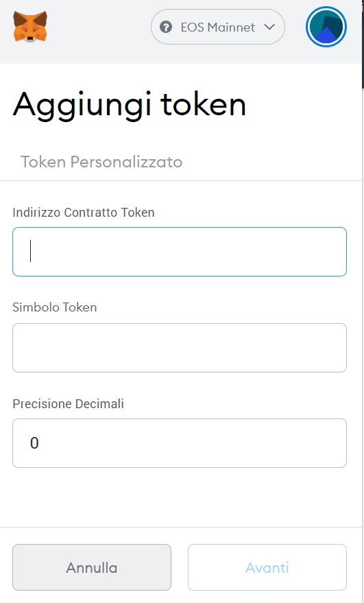The width and height of the screenshot is (364, 603).
Task: Click the text cursor in address field
Action: (30, 251)
